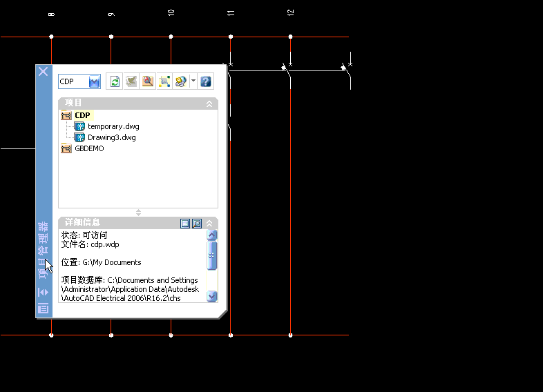Click the details panel scroll-down arrow
Image resolution: width=543 pixels, height=392 pixels.
pos(212,295)
